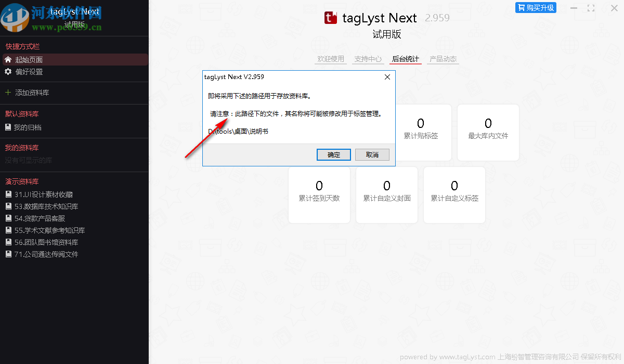Screen dimensions: 624x364
Task: Switch to the 支持中心 tab
Action: (368, 59)
